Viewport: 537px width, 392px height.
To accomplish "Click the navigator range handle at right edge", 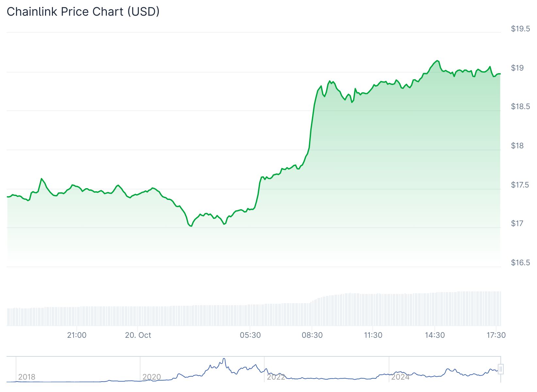I will pos(501,369).
